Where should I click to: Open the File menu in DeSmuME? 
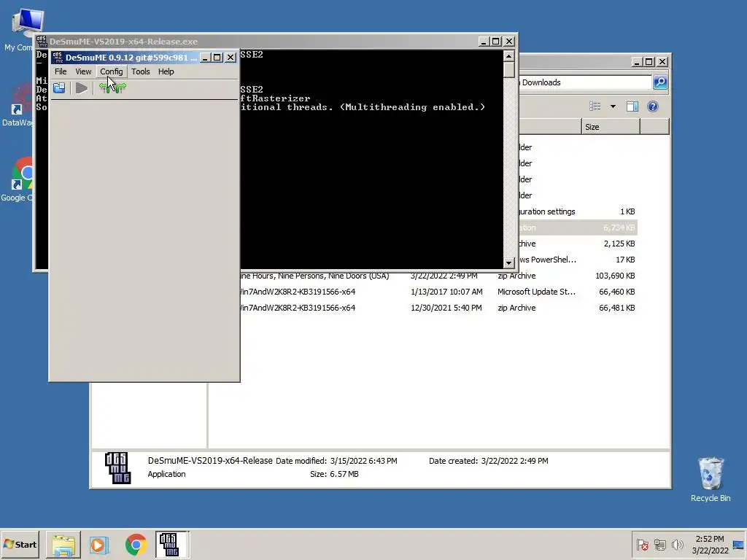tap(61, 71)
